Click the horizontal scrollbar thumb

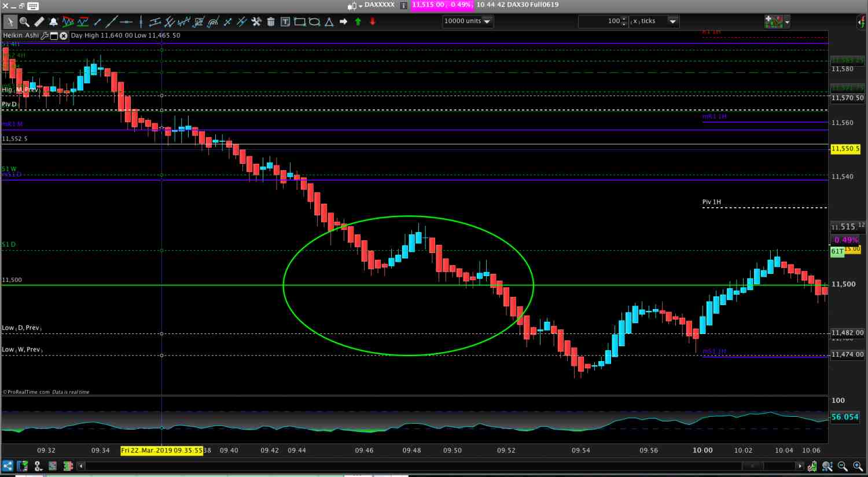click(753, 466)
